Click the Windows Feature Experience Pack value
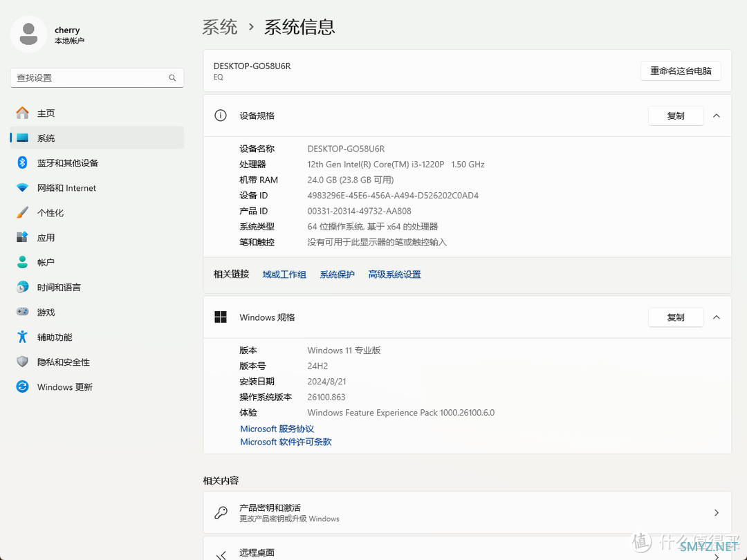This screenshot has height=560, width=747. coord(401,412)
